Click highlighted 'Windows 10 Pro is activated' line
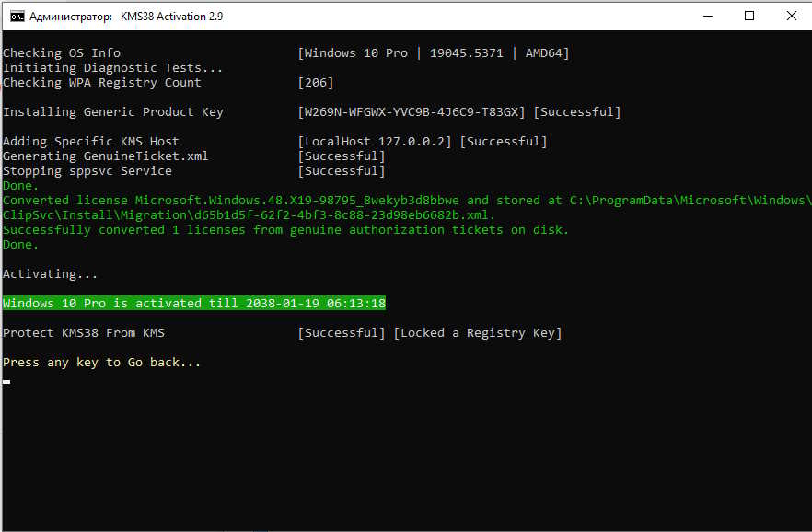 click(193, 304)
